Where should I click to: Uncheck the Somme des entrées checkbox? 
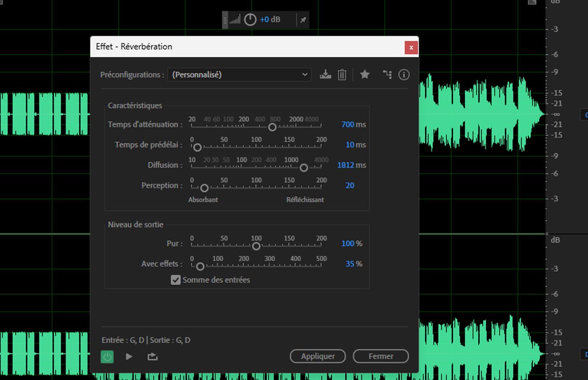pyautogui.click(x=175, y=280)
